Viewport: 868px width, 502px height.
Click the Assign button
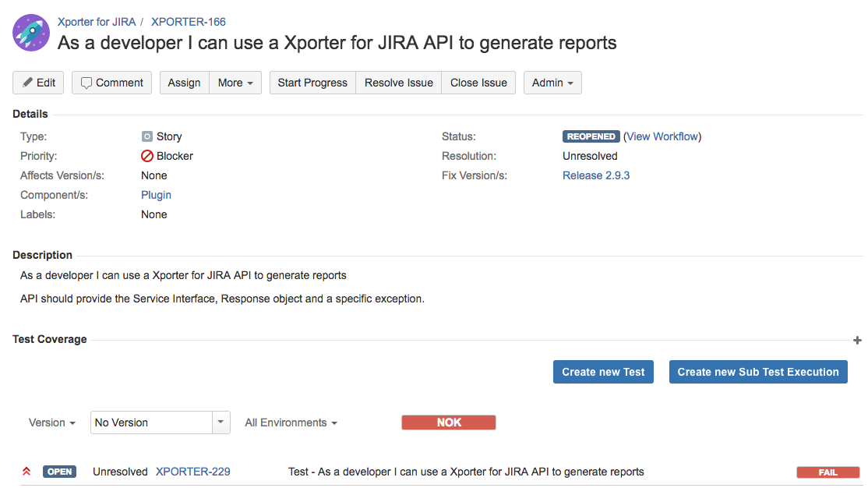185,83
